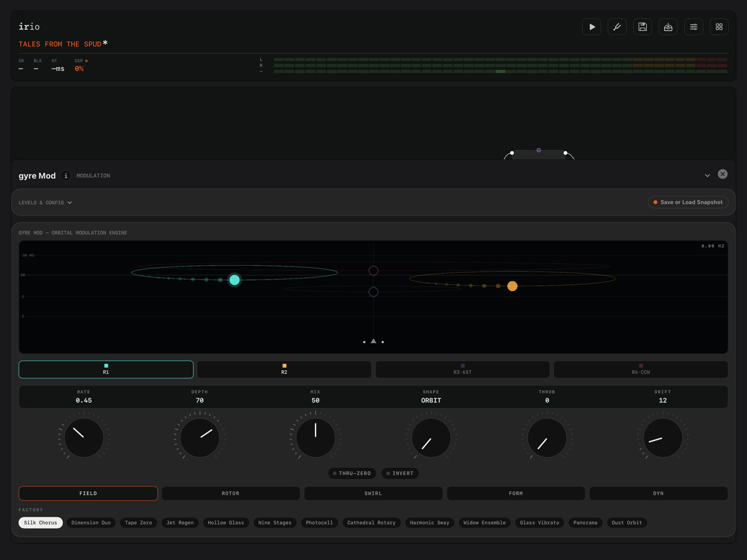Switch to the Rotor tab

coord(231,493)
